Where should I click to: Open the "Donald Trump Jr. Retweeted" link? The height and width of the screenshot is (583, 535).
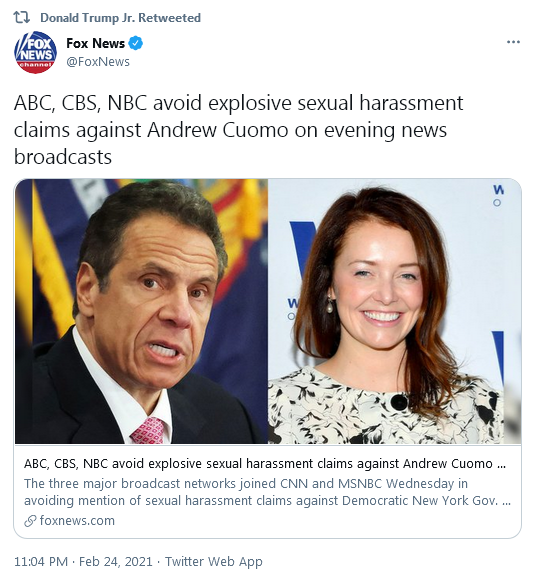[120, 18]
